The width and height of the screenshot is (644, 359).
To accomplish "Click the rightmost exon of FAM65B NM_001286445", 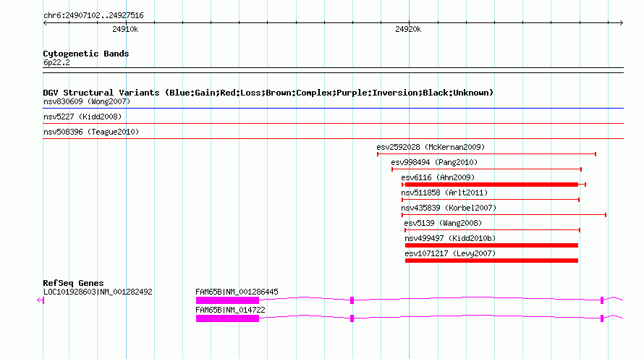I will (x=602, y=300).
